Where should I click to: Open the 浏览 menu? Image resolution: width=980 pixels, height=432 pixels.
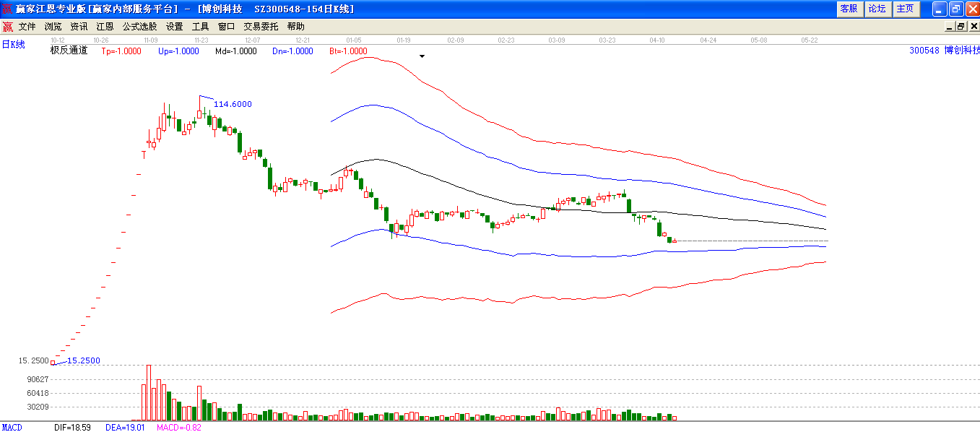click(53, 27)
